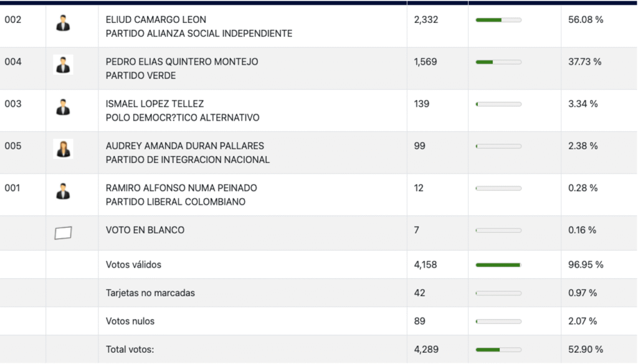
Task: Click the PARTIDO ALIANZA SOCIAL INDEPENDIENTE party label
Action: tap(199, 34)
